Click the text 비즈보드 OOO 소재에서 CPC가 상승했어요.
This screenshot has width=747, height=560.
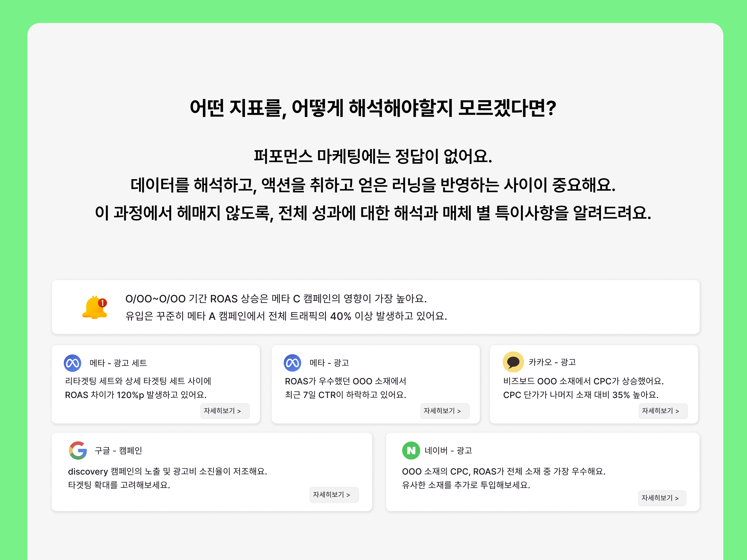[584, 381]
